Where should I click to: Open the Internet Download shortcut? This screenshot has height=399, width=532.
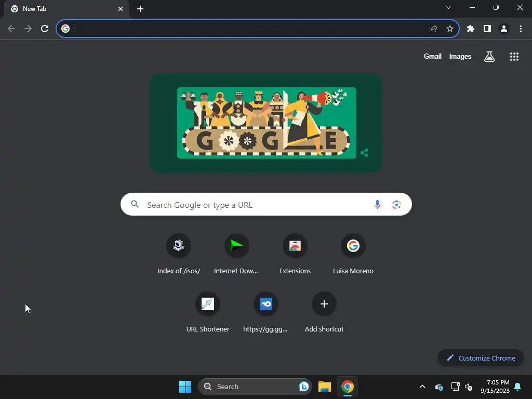236,254
